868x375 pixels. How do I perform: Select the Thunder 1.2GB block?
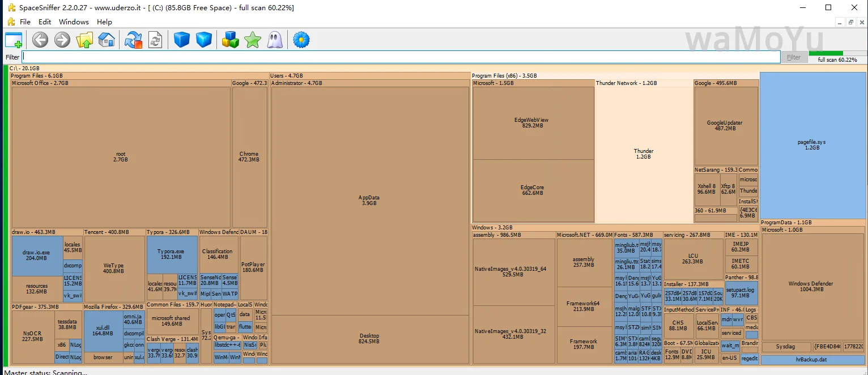click(644, 154)
